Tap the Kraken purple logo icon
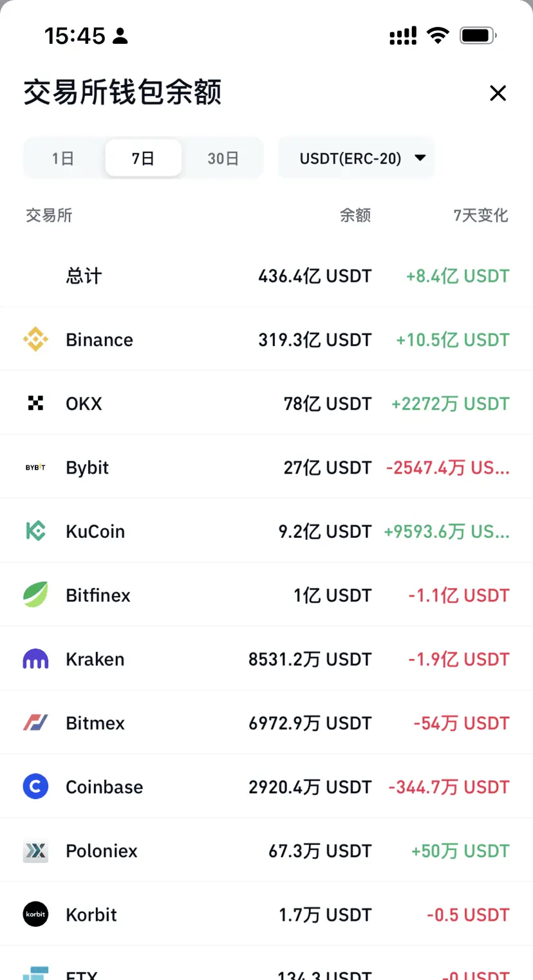Viewport: 533px width, 980px height. point(35,659)
